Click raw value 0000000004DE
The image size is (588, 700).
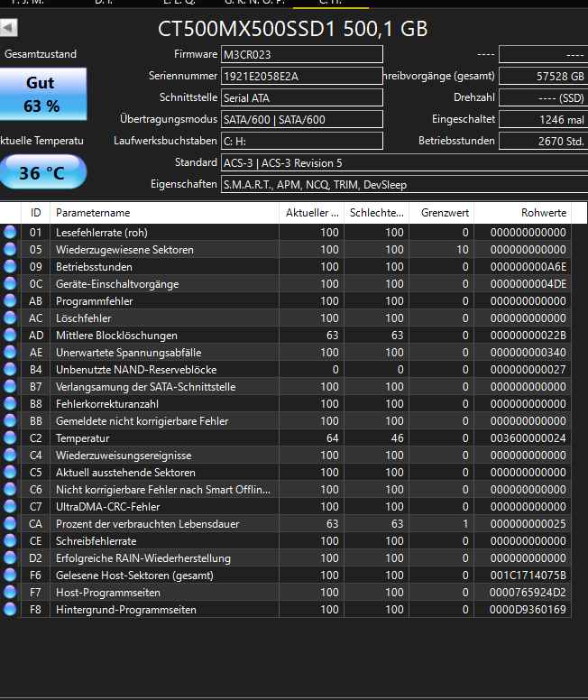click(528, 284)
